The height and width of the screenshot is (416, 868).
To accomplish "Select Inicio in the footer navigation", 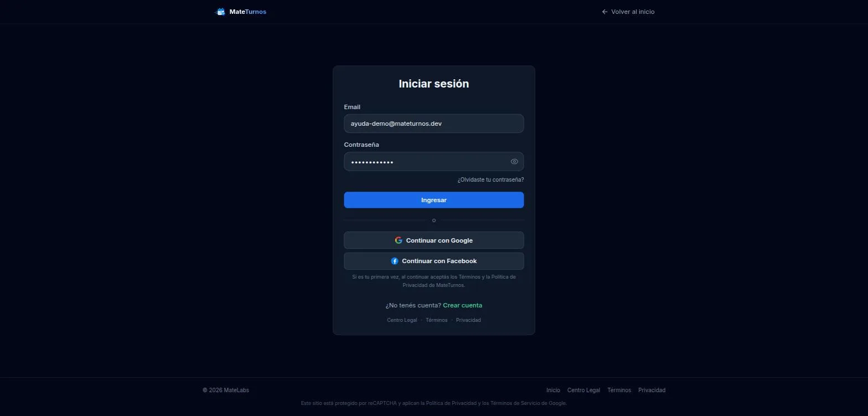I will coord(553,391).
